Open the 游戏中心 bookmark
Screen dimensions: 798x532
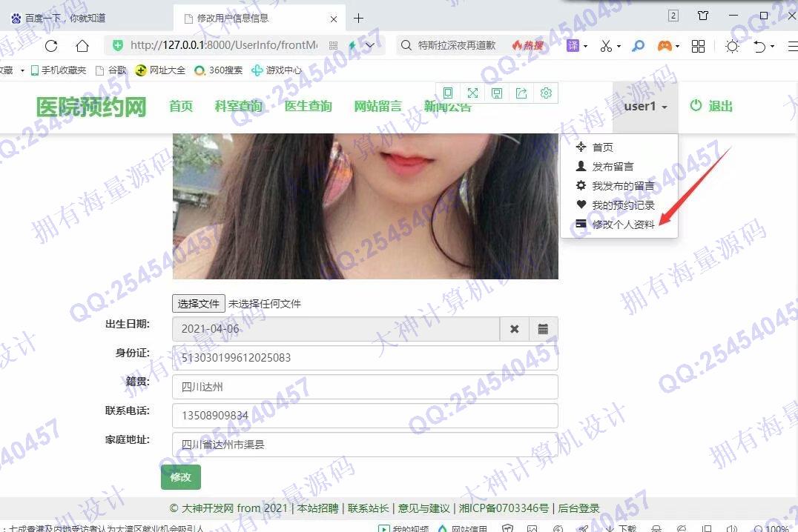click(x=277, y=70)
